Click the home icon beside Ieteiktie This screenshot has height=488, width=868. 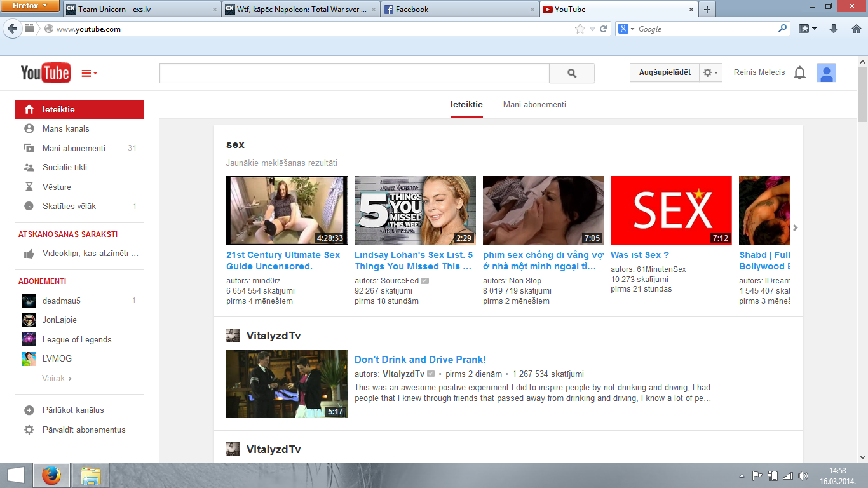tap(29, 109)
